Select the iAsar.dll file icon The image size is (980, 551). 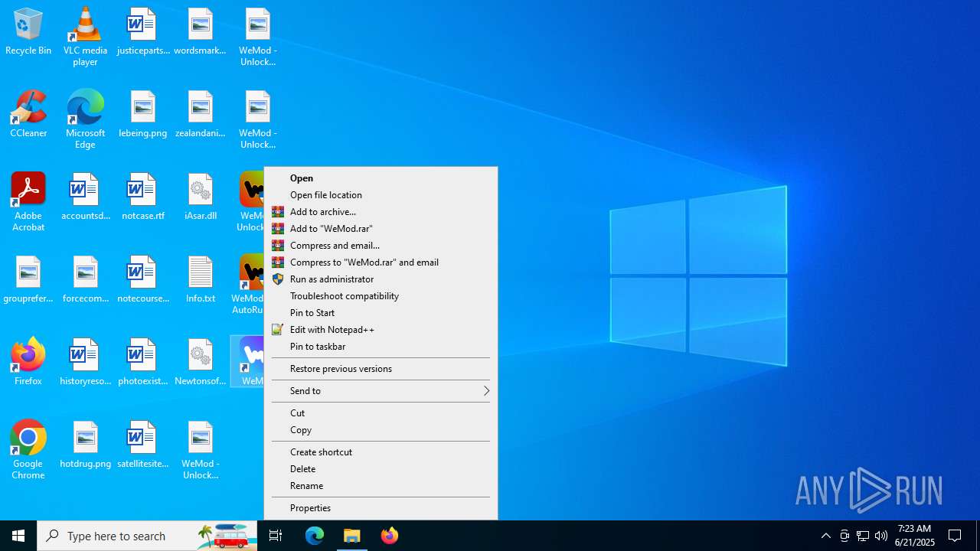pos(200,197)
